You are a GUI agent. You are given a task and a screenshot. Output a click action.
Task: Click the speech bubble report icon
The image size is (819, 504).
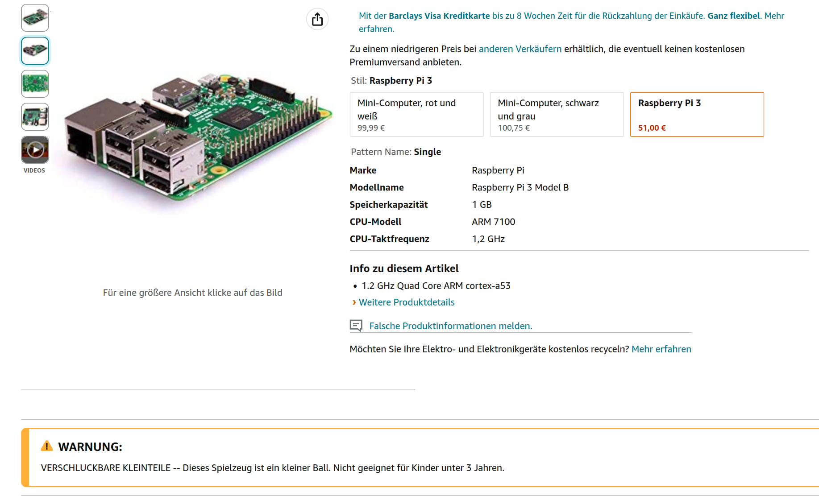(356, 326)
